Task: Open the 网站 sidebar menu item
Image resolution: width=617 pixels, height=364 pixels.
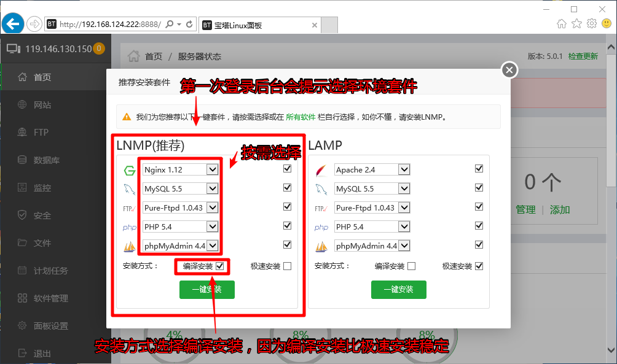Action: [x=42, y=105]
